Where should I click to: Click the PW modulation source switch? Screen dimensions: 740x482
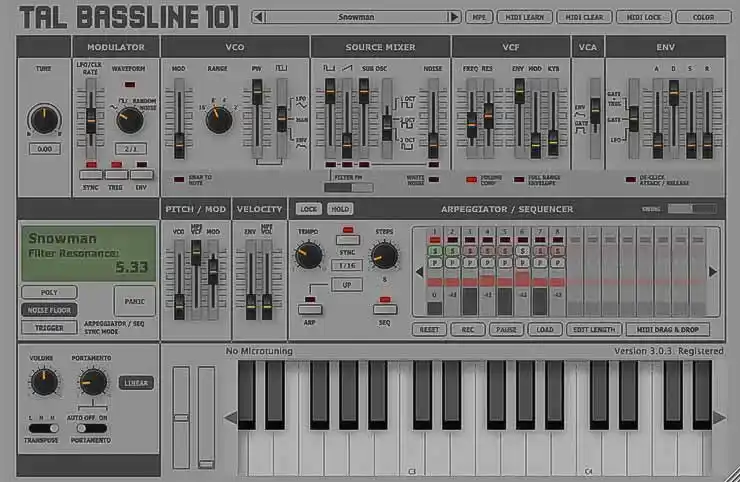[x=281, y=118]
